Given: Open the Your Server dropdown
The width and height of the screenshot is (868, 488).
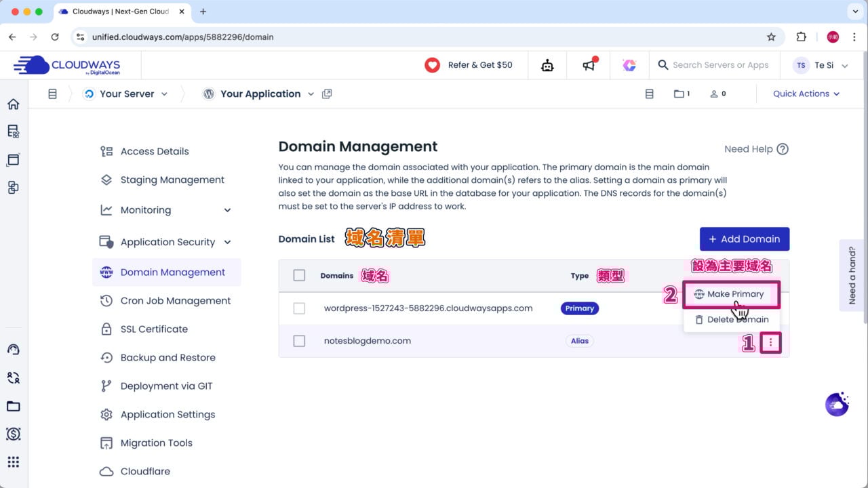Looking at the screenshot, I should click(126, 94).
